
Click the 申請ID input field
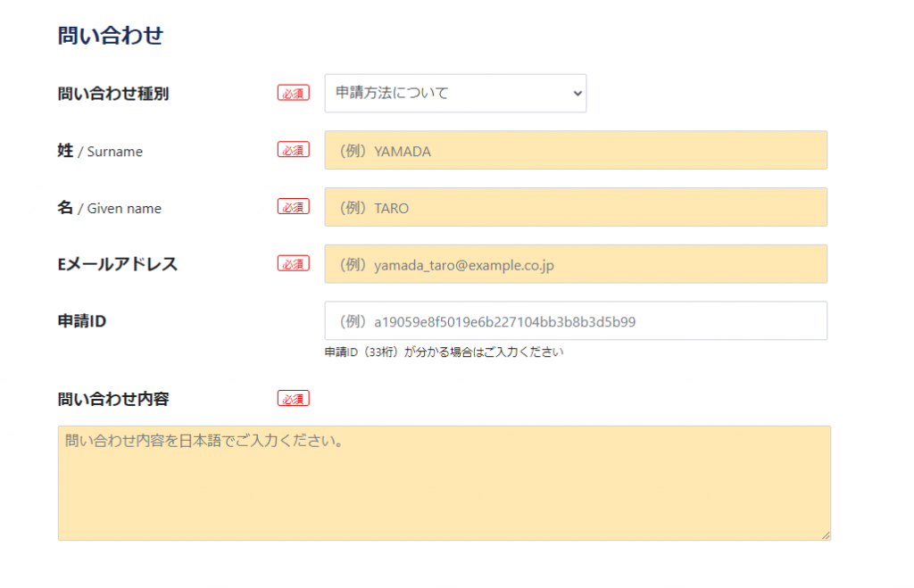click(x=576, y=320)
